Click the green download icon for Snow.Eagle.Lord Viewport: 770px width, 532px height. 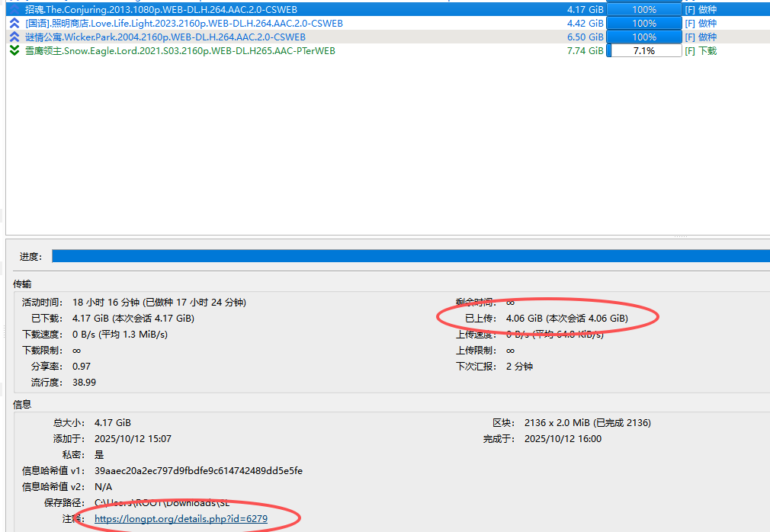click(14, 51)
